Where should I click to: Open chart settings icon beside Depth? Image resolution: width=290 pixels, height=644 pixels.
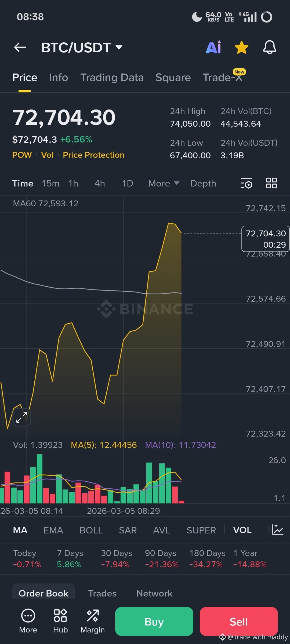tap(247, 183)
